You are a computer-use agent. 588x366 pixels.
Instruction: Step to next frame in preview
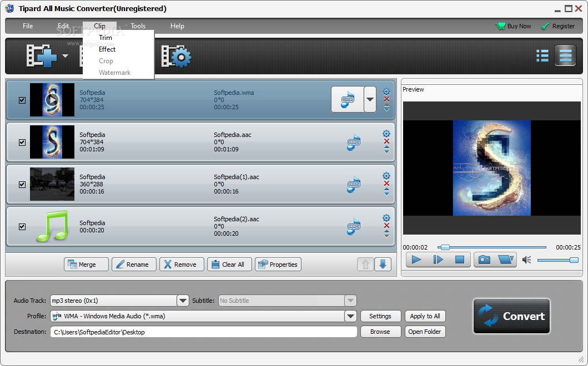tap(438, 260)
